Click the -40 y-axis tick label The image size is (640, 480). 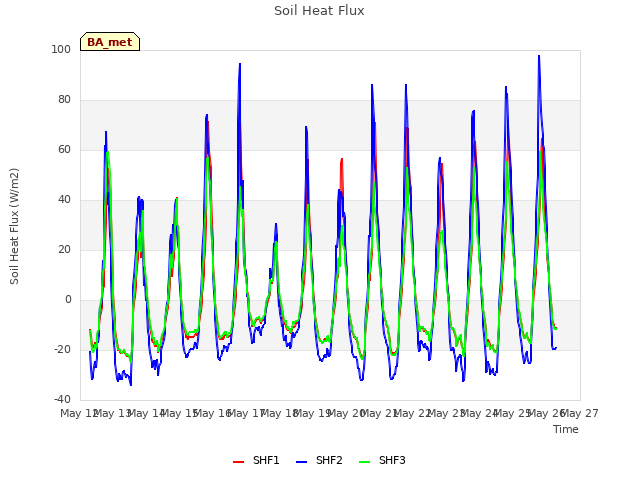(62, 399)
